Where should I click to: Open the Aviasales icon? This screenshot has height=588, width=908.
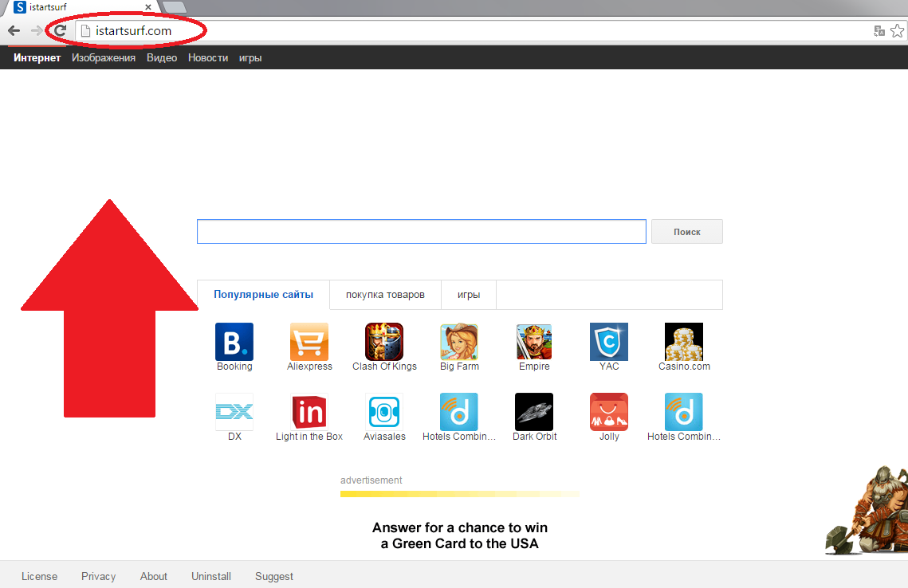coord(384,412)
